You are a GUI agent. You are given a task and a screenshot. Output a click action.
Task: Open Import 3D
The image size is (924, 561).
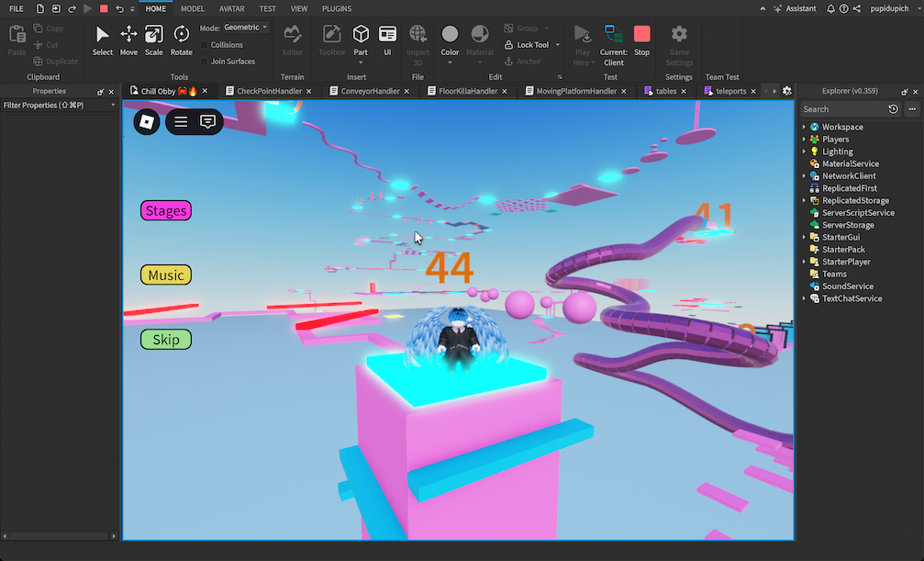(x=417, y=45)
